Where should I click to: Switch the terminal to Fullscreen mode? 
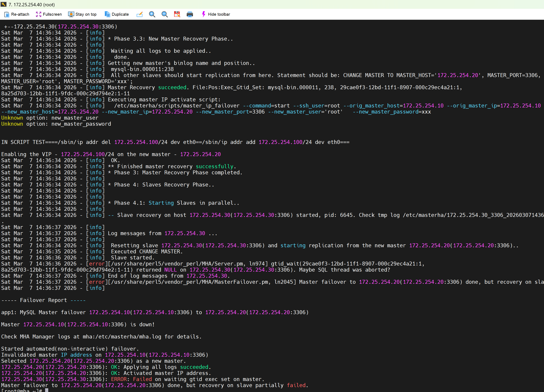[49, 14]
